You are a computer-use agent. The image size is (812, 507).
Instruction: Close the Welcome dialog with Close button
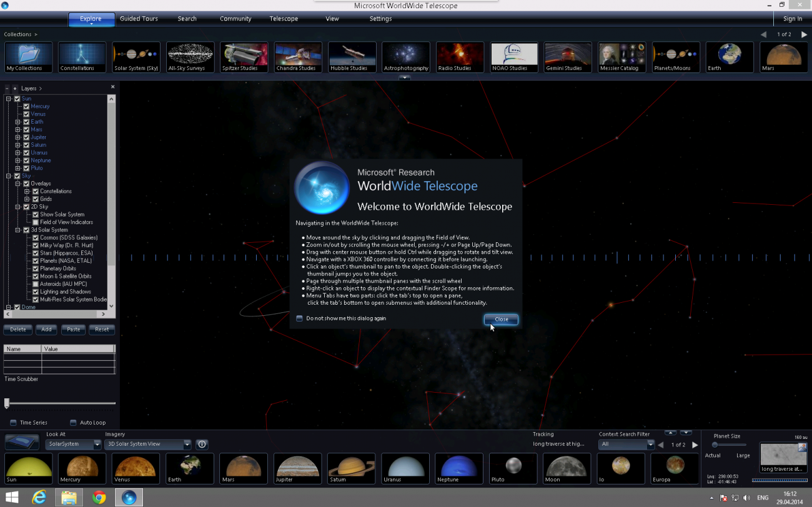[501, 319]
